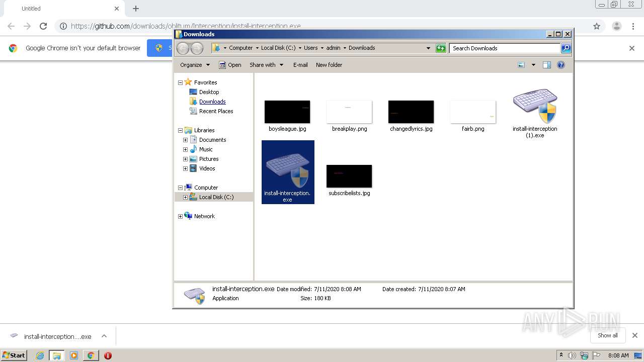Open the install-interception download item menu arrow
The height and width of the screenshot is (362, 644).
[104, 336]
